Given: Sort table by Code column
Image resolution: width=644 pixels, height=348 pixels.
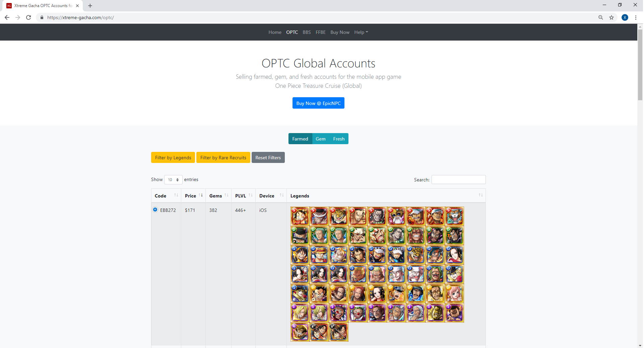Looking at the screenshot, I should (166, 196).
